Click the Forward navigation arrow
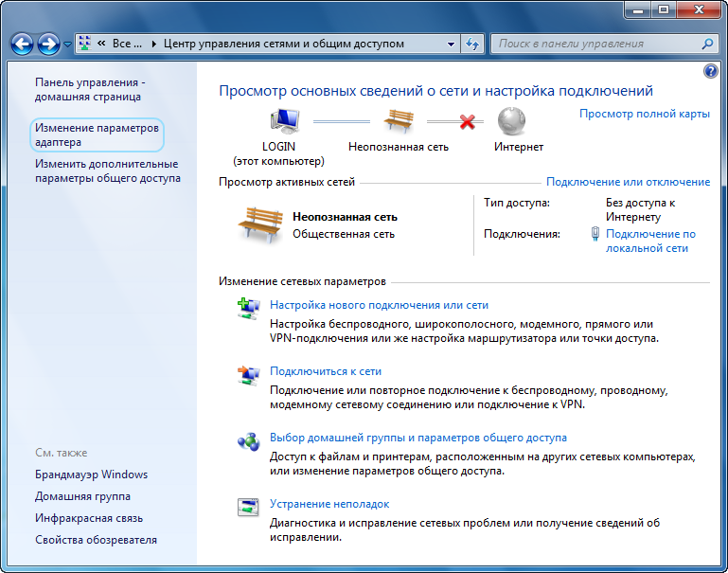This screenshot has height=573, width=728. click(x=48, y=45)
